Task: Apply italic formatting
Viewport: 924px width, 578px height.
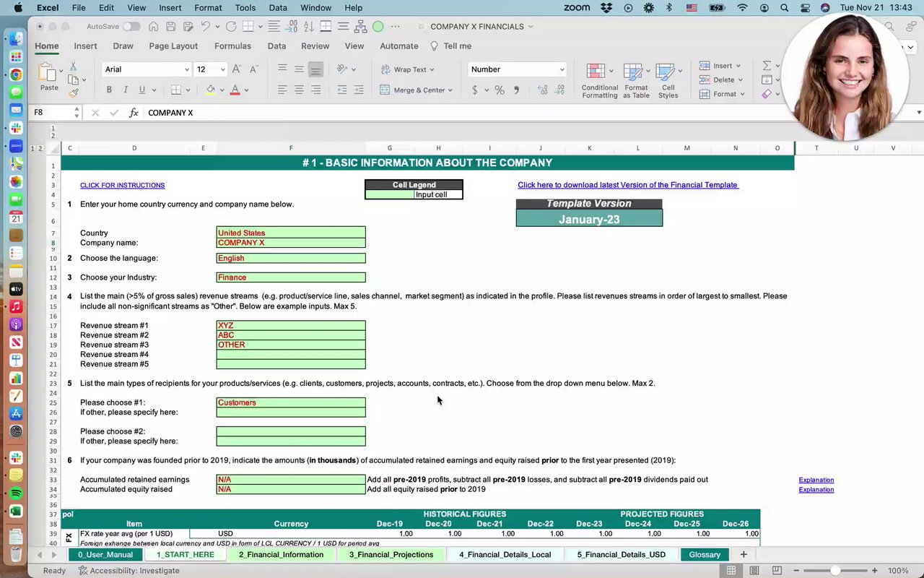Action: [x=126, y=90]
